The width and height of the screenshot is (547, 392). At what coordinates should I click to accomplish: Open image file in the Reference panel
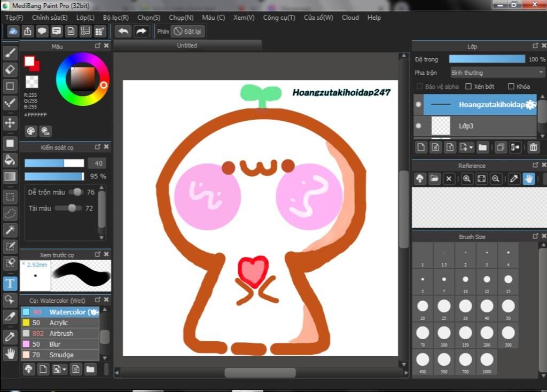(x=434, y=179)
